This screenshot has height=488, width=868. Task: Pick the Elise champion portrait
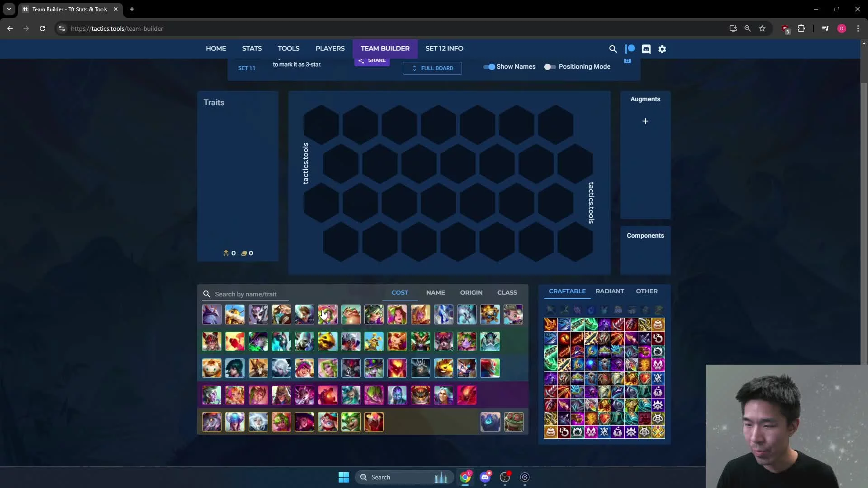click(x=258, y=314)
